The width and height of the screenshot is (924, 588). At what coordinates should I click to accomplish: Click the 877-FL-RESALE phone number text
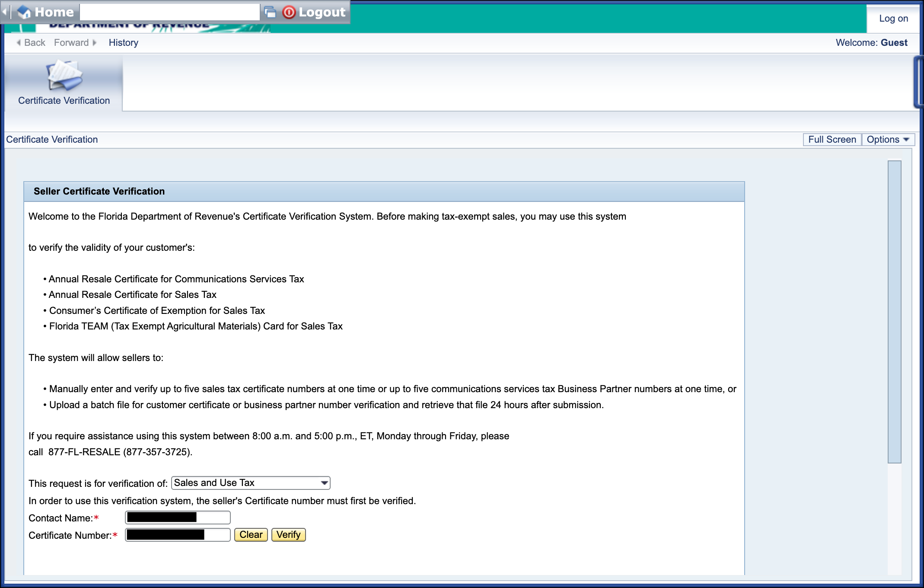[x=120, y=452]
